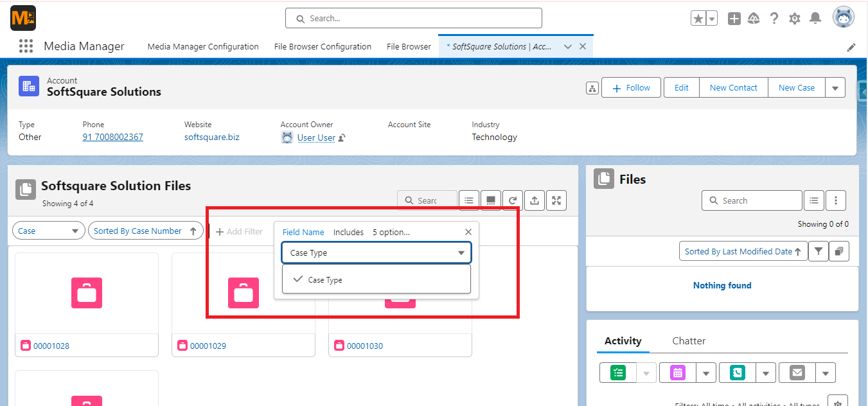
Task: Expand the New Event dropdown arrow
Action: (706, 373)
